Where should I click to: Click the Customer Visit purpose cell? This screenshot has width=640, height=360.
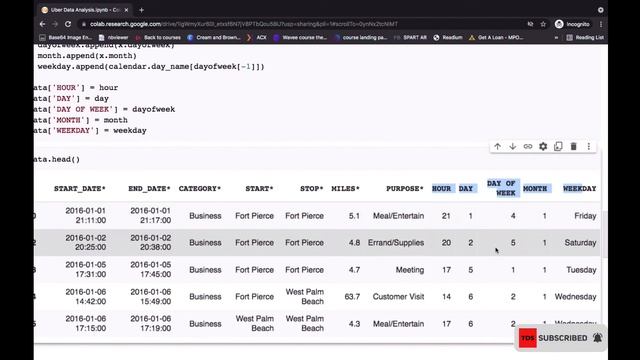398,297
